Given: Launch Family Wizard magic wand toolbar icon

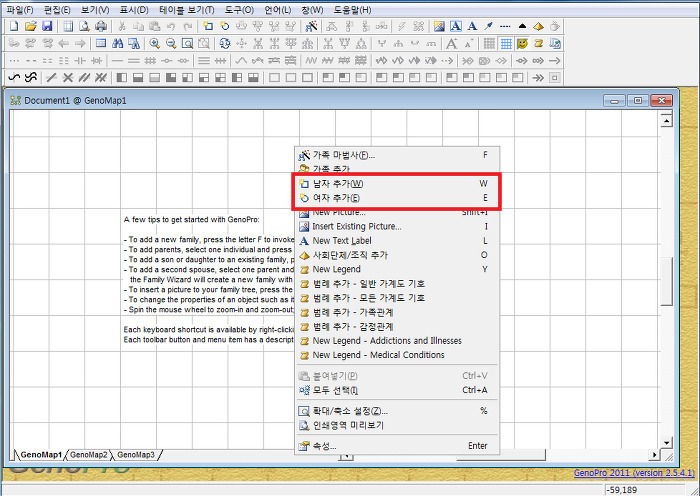Looking at the screenshot, I should (x=311, y=26).
